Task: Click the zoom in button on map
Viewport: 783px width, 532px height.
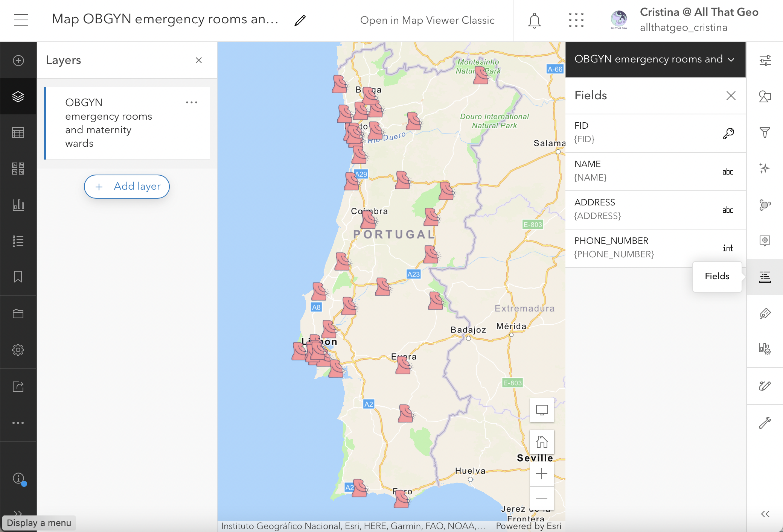Action: pos(542,474)
